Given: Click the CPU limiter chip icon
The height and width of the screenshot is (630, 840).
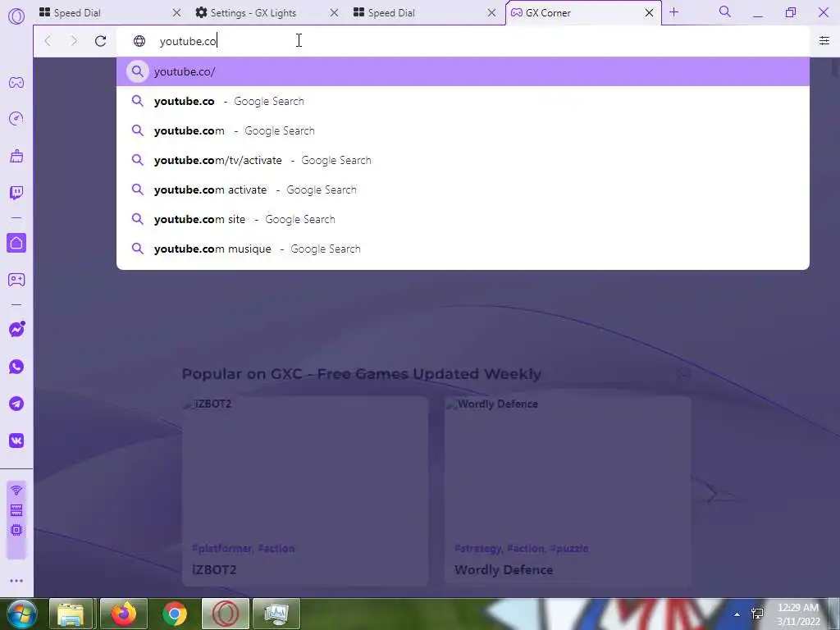Looking at the screenshot, I should point(16,530).
